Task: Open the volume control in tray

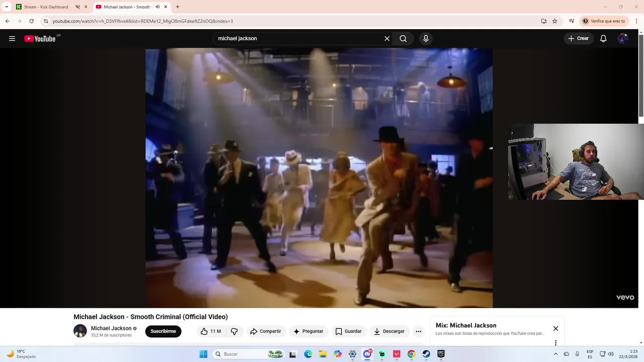Action: coord(611,354)
